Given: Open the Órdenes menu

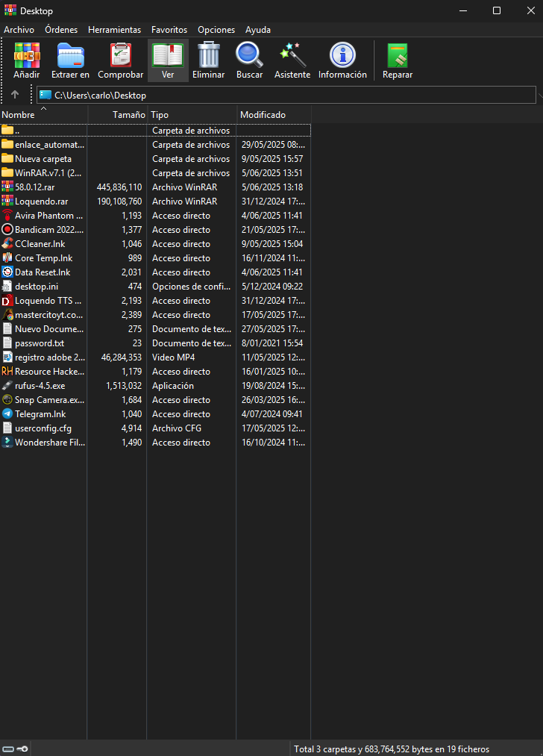Looking at the screenshot, I should pyautogui.click(x=61, y=29).
